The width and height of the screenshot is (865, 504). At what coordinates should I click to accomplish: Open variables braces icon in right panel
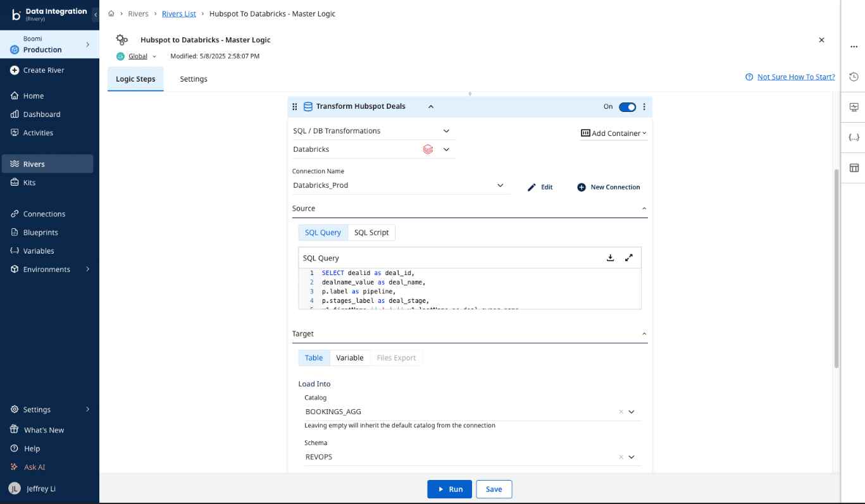(854, 137)
